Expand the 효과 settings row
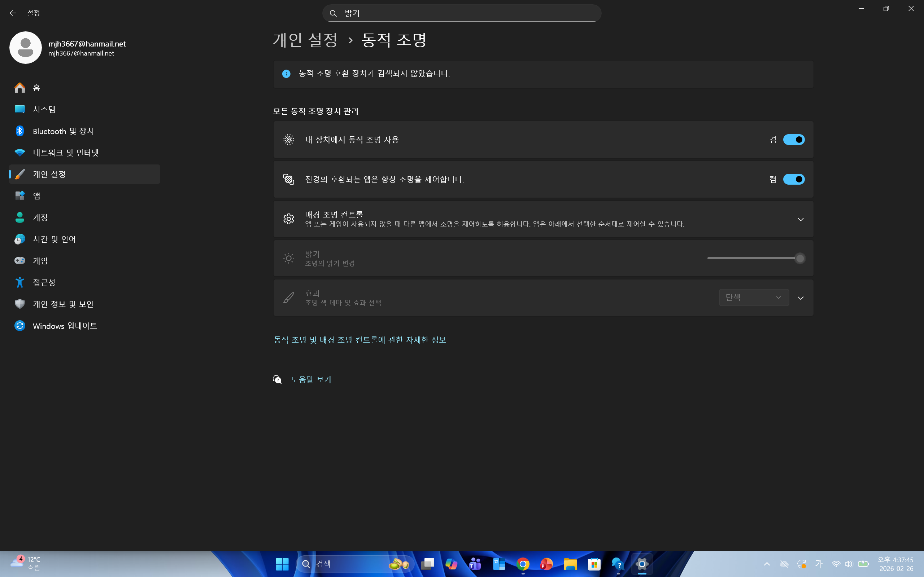 (801, 298)
